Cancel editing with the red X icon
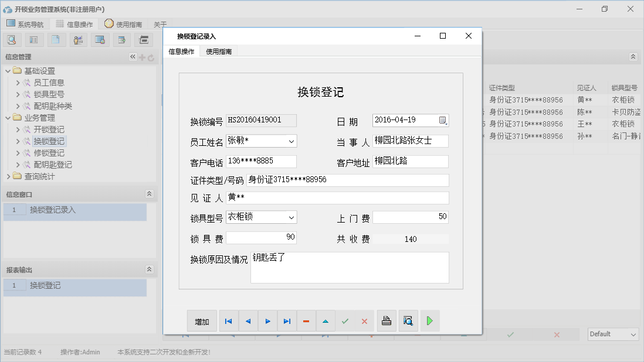This screenshot has height=362, width=644. coord(364,320)
